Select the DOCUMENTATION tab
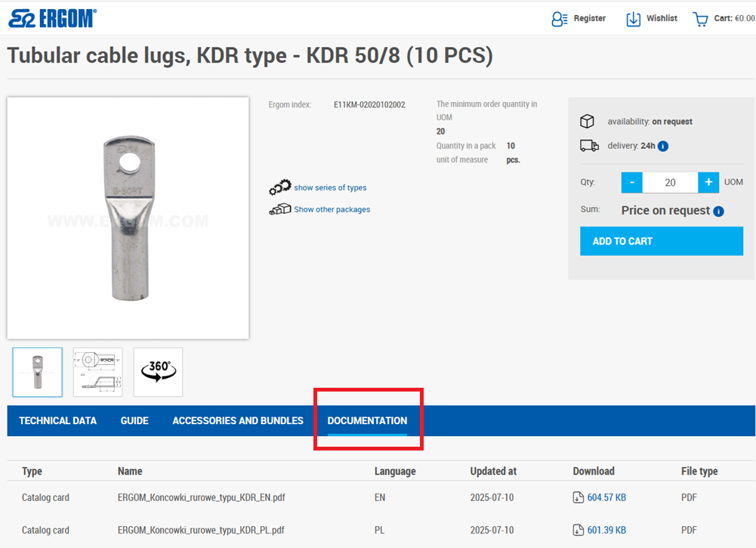This screenshot has height=548, width=756. coord(367,421)
